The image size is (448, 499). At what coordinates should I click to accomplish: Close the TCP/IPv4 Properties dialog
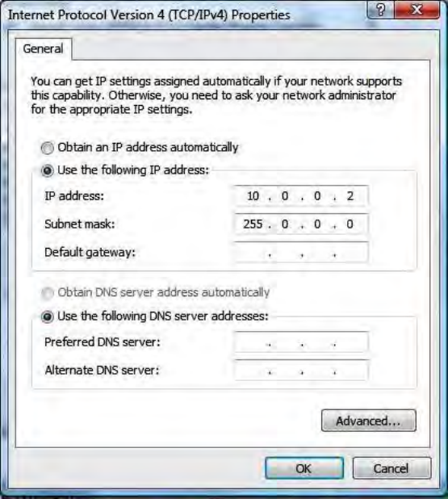coord(417,10)
